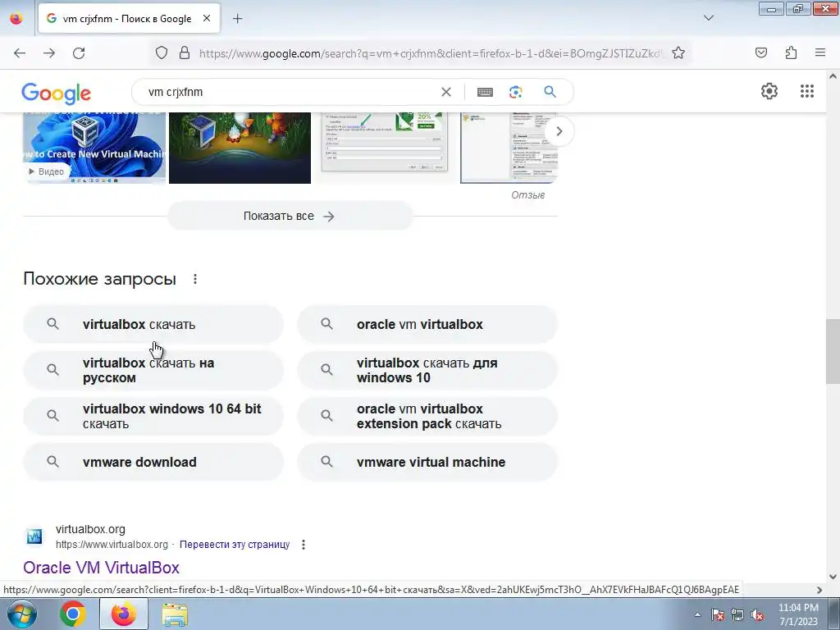
Task: Click the scrollbar up arrow
Action: [x=833, y=76]
